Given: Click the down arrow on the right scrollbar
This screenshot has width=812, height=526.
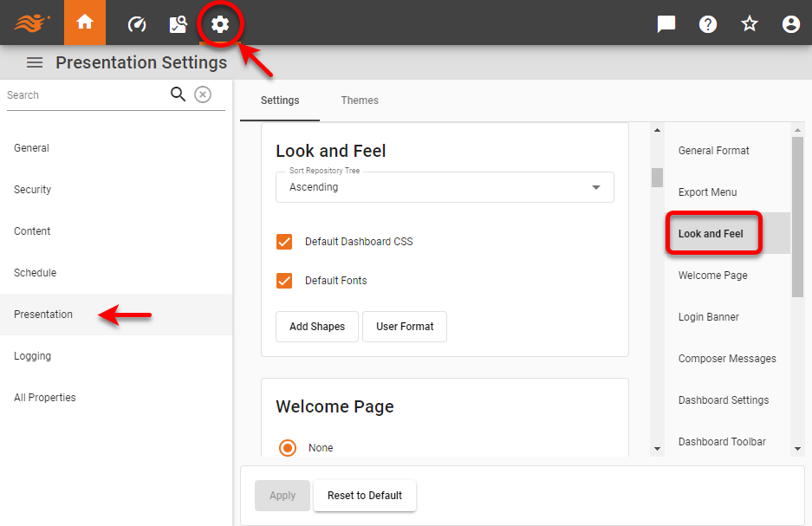Looking at the screenshot, I should [x=799, y=450].
